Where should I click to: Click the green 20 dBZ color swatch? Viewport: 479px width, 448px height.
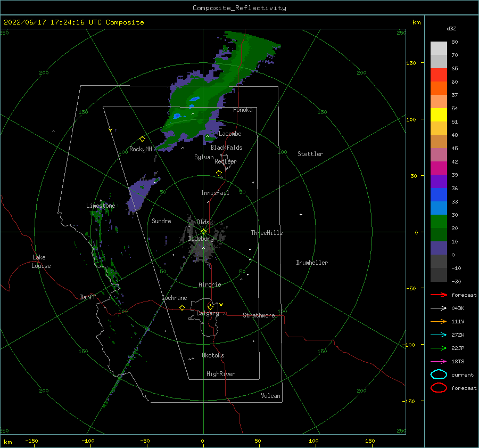point(439,222)
